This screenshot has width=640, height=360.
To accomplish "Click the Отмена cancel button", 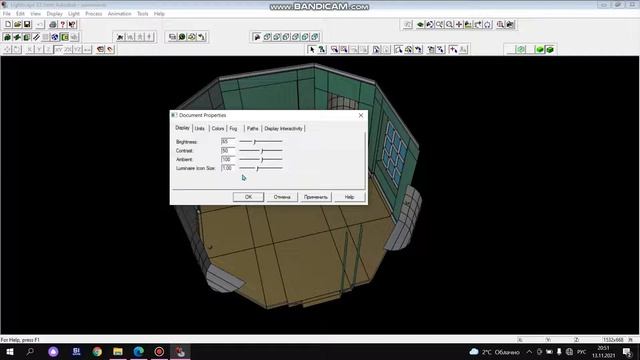I will pyautogui.click(x=282, y=197).
